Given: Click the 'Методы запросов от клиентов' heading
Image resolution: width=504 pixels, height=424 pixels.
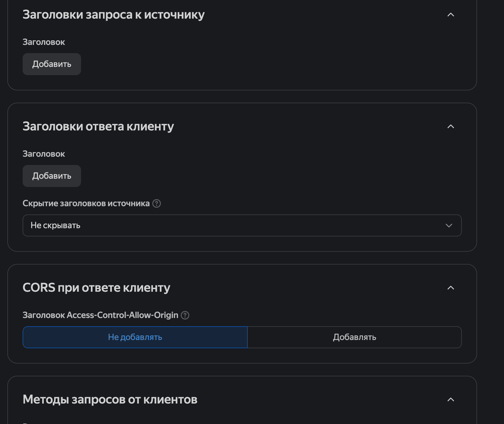Looking at the screenshot, I should pos(110,400).
